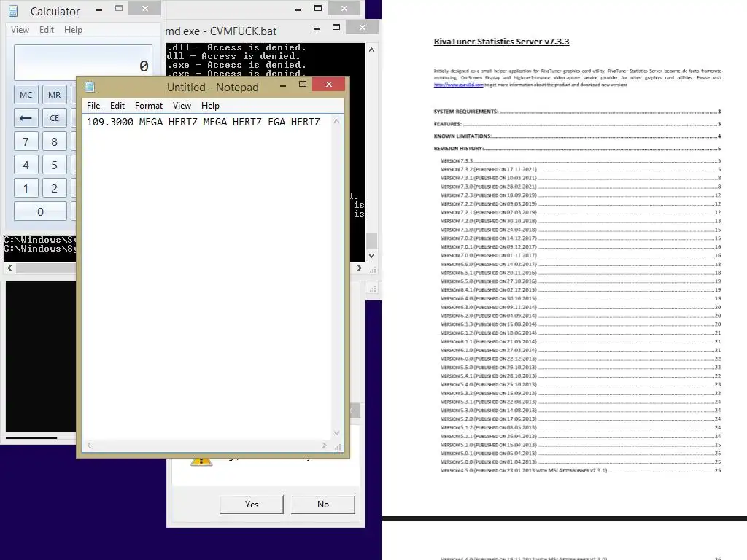
Task: Click the cmd window vertical scrollbar thumb
Action: [x=371, y=241]
